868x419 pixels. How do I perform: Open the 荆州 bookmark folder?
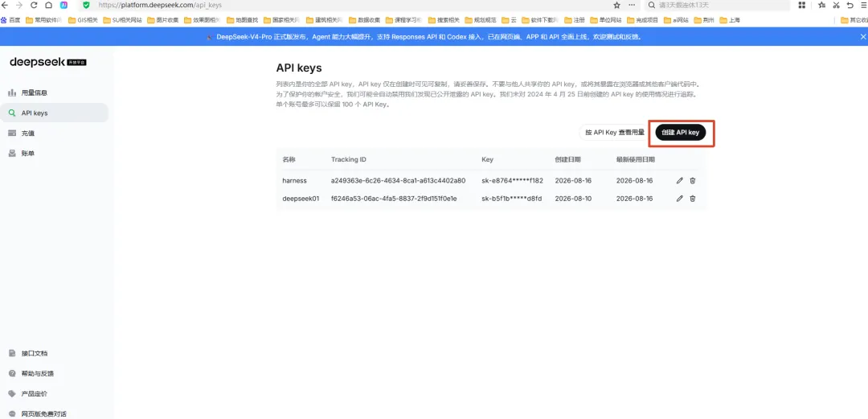[x=703, y=20]
